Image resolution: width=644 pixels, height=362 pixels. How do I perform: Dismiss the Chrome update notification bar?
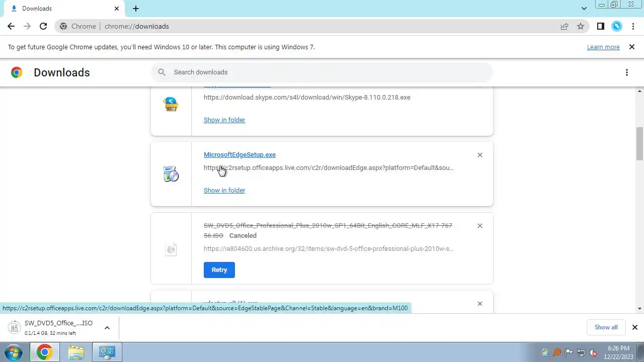632,47
